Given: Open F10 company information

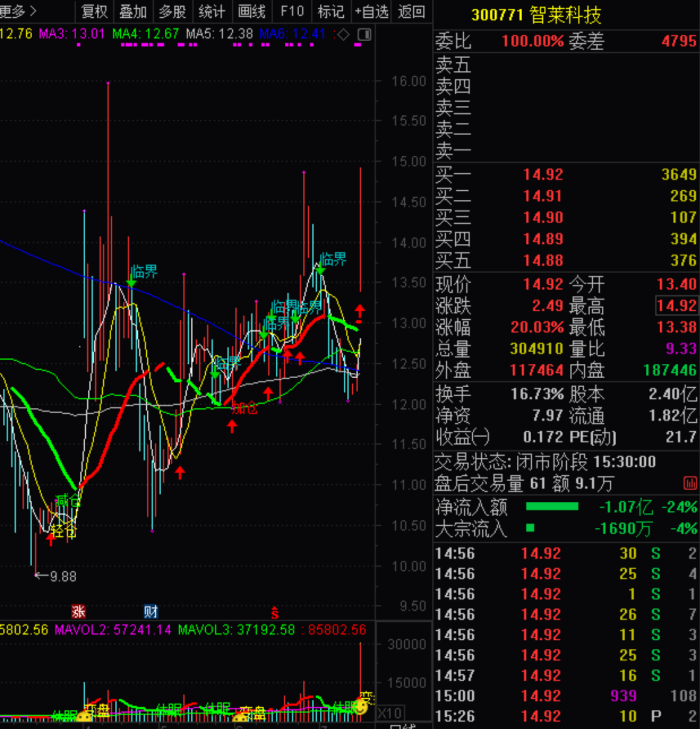Looking at the screenshot, I should 292,11.
